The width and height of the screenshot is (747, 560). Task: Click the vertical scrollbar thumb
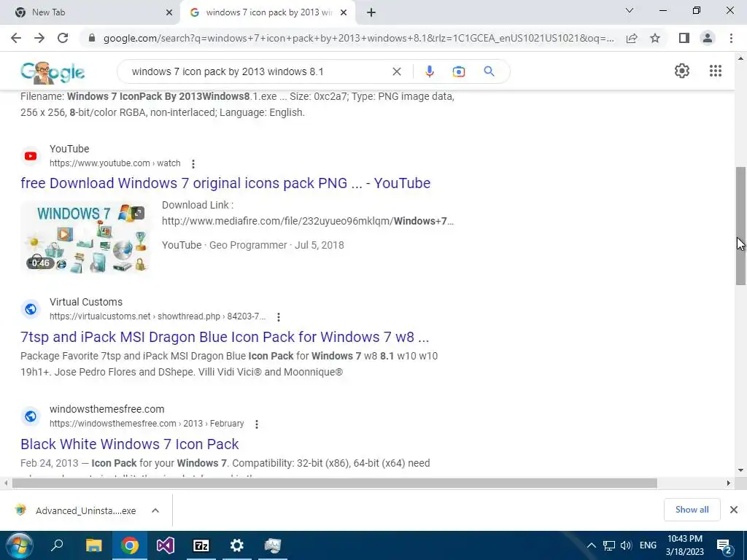pos(740,226)
